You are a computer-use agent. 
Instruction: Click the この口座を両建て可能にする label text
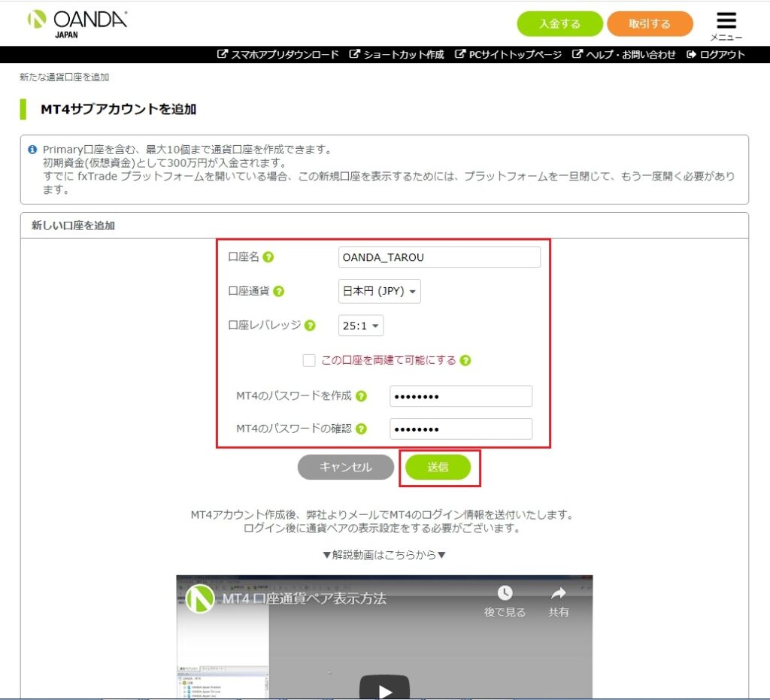tap(389, 360)
